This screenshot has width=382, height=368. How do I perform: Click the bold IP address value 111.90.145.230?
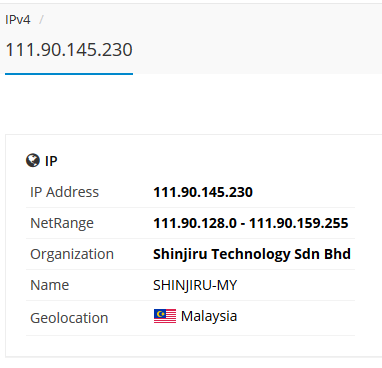203,192
